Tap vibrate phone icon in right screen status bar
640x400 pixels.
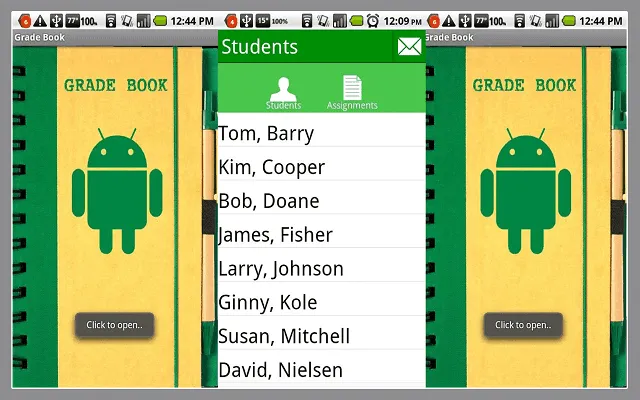coord(536,21)
